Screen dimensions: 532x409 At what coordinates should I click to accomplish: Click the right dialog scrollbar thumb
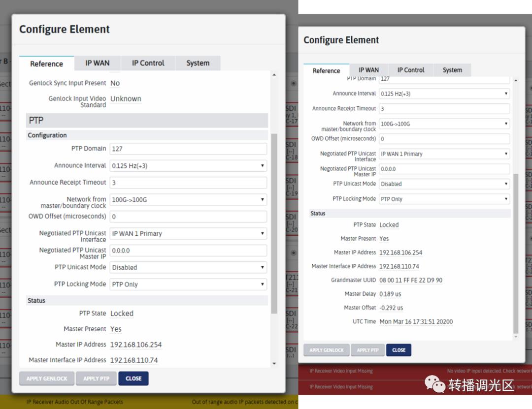coord(516,253)
